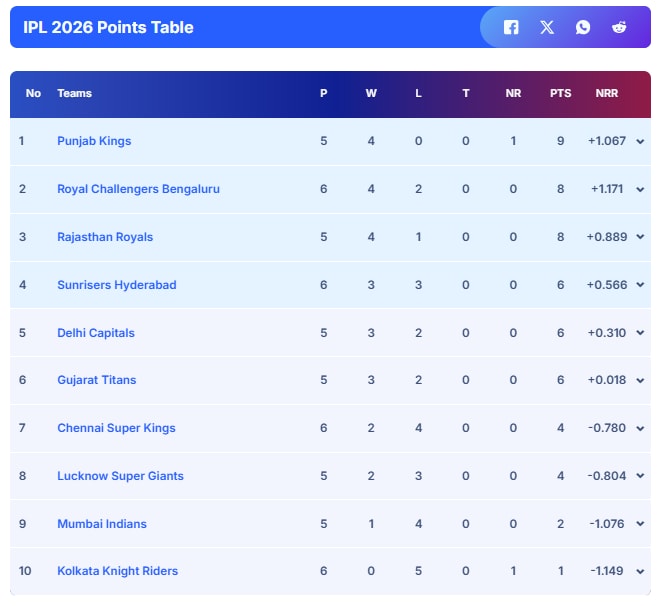Expand Sunrisers Hyderabad row details

tap(640, 285)
